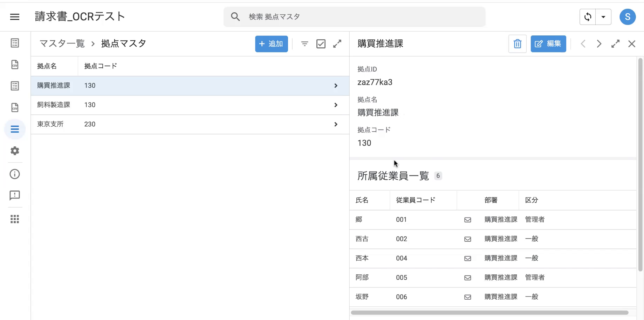The image size is (644, 320).
Task: Open employee row 坂野
Action: coord(493,297)
